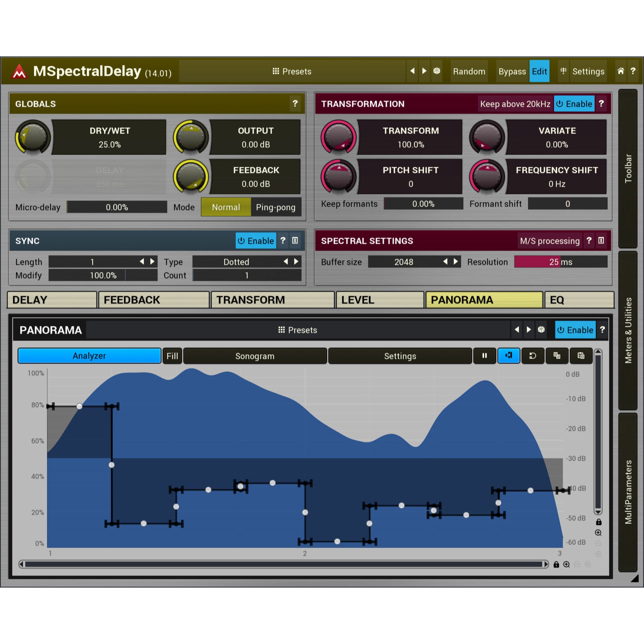Image resolution: width=644 pixels, height=644 pixels.
Task: Click the Panorama panel random dice icon
Action: pyautogui.click(x=541, y=330)
